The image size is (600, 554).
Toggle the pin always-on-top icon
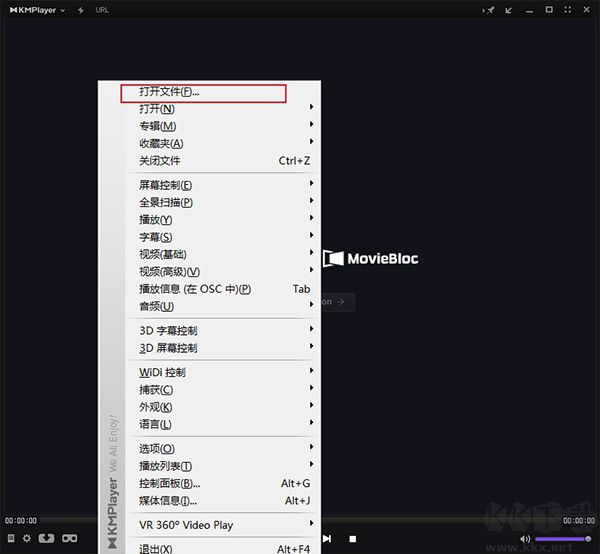pyautogui.click(x=489, y=10)
